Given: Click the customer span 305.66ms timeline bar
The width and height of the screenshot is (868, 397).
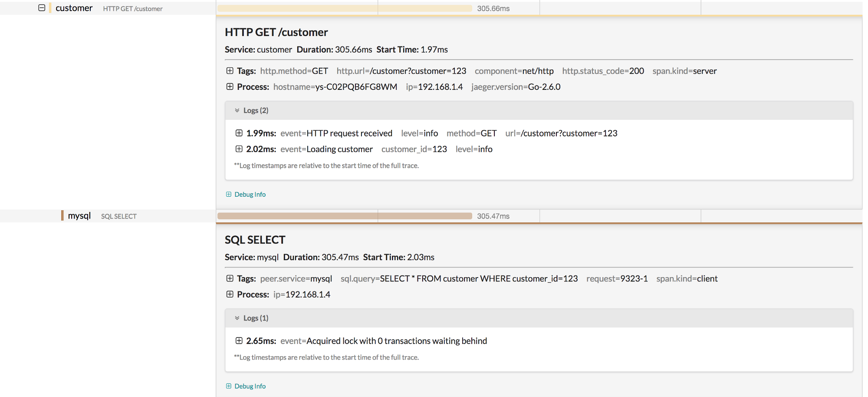Looking at the screenshot, I should [345, 8].
